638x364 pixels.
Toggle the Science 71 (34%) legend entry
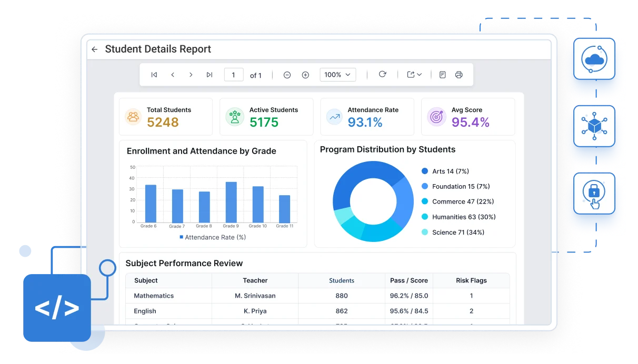coord(453,232)
